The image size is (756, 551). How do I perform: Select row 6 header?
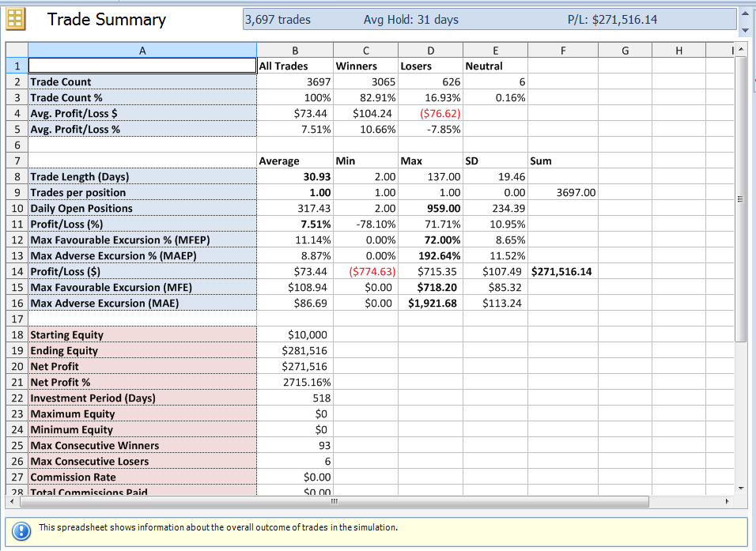[x=17, y=145]
